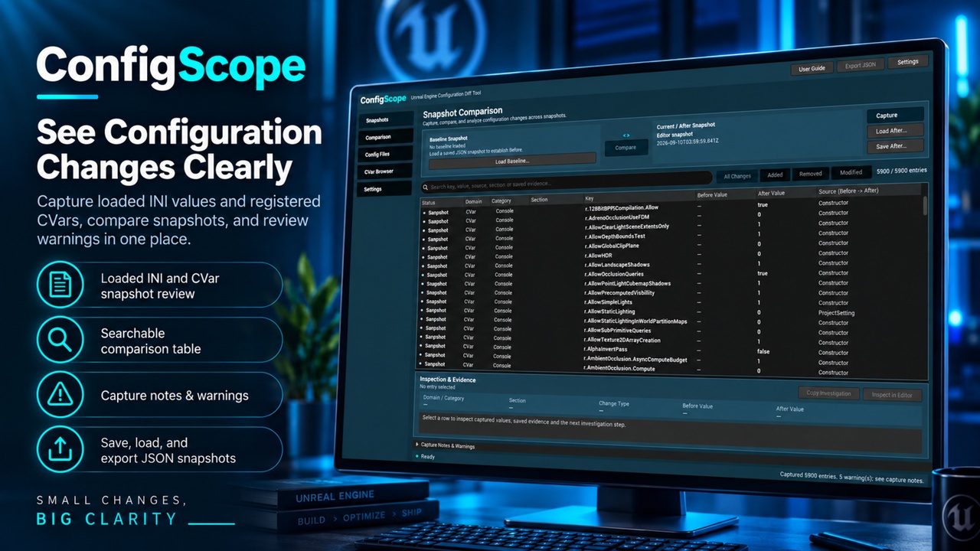This screenshot has width=980, height=551.
Task: Select the r.AllowOcclusionQueries row
Action: (x=672, y=275)
